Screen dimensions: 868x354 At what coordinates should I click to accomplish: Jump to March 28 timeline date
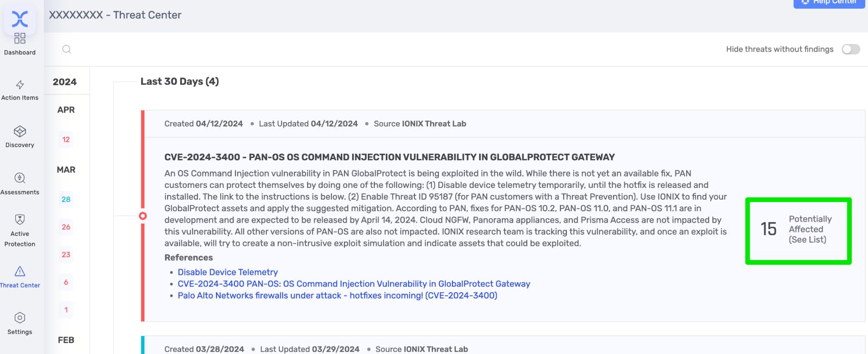point(66,199)
